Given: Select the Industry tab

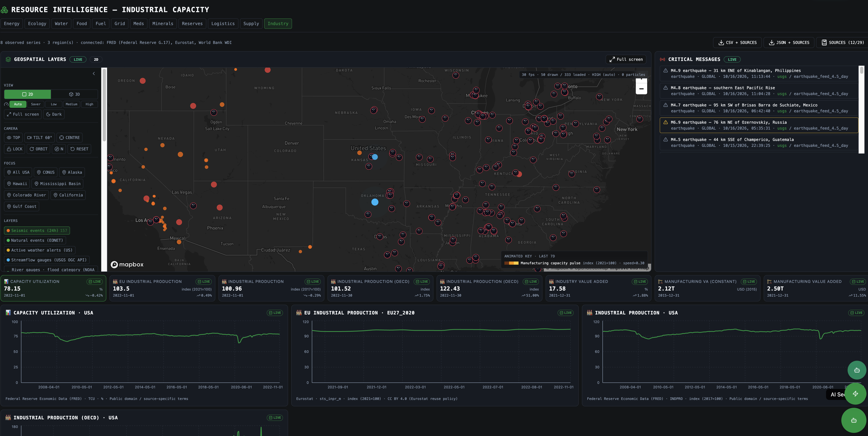Looking at the screenshot, I should pyautogui.click(x=278, y=24).
